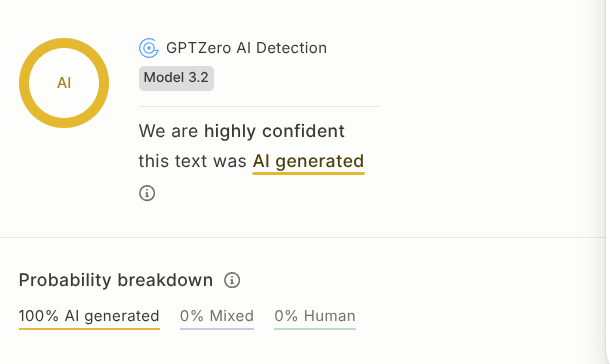Click the Probability breakdown heading
Viewport: 610px width, 364px height.
(x=116, y=280)
